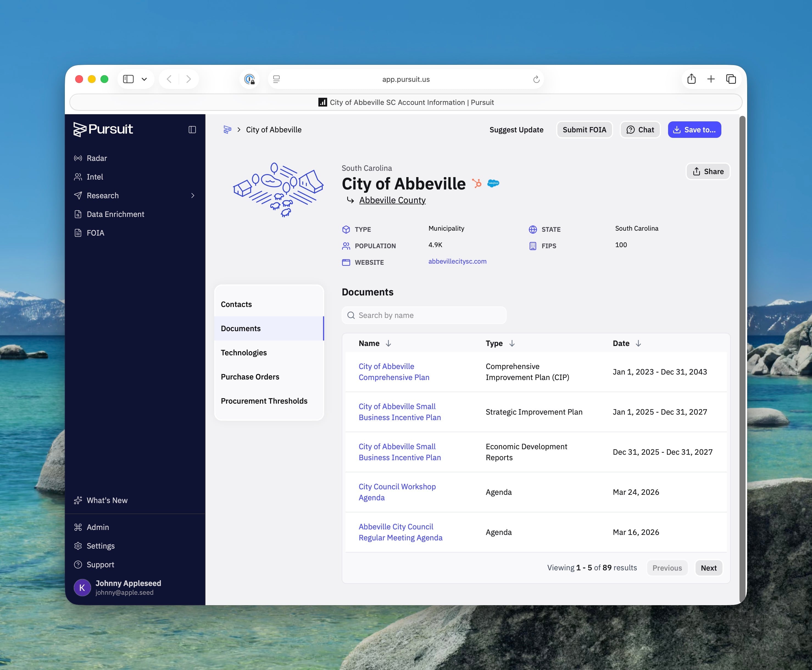The image size is (812, 670).
Task: Click the HubSpot icon beside City of Abbeville
Action: coord(477,183)
